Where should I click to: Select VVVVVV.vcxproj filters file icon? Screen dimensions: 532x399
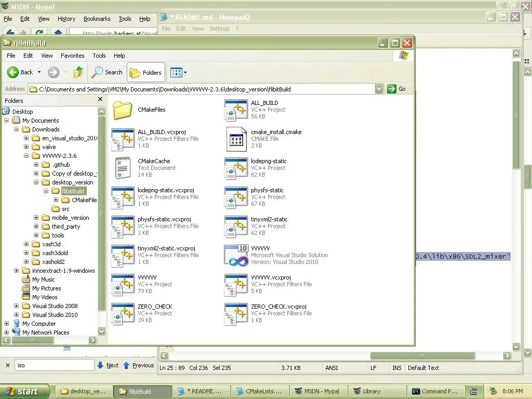tap(236, 284)
